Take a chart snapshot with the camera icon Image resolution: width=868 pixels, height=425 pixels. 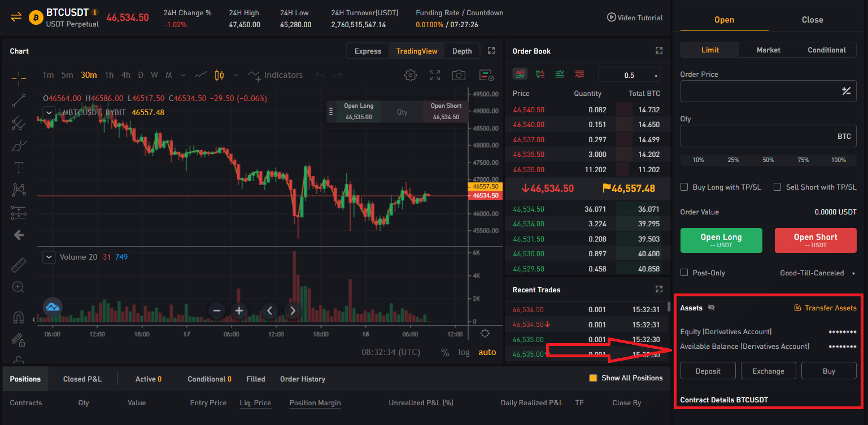pos(459,75)
